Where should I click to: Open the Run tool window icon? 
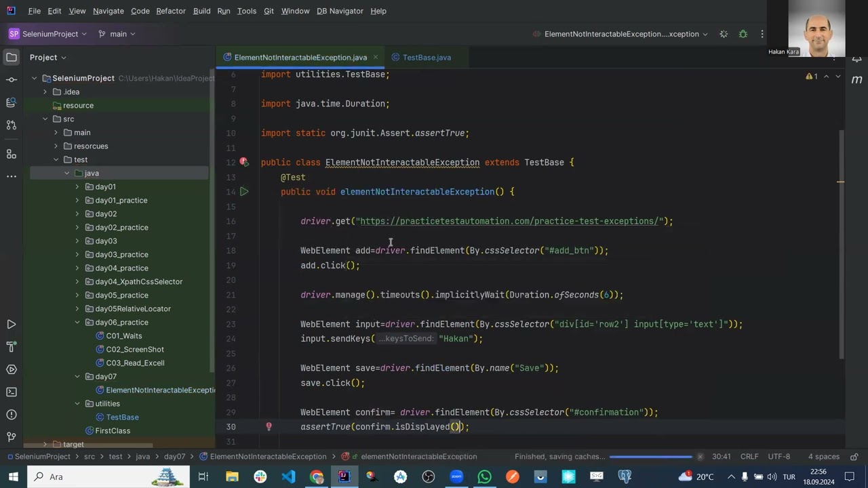(12, 325)
